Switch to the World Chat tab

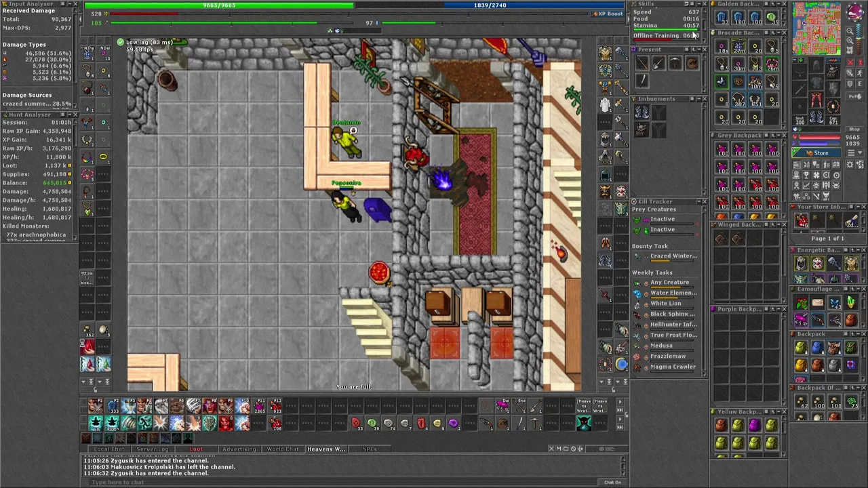click(283, 449)
